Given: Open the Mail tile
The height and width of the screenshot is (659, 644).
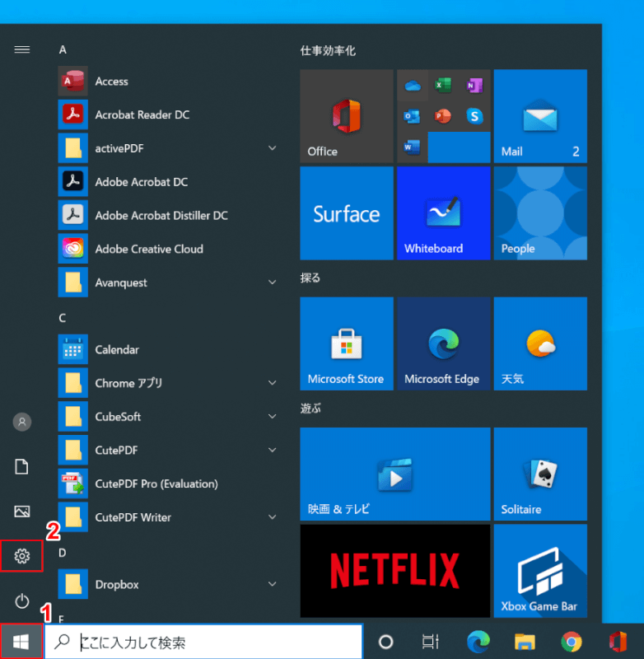Looking at the screenshot, I should (540, 116).
